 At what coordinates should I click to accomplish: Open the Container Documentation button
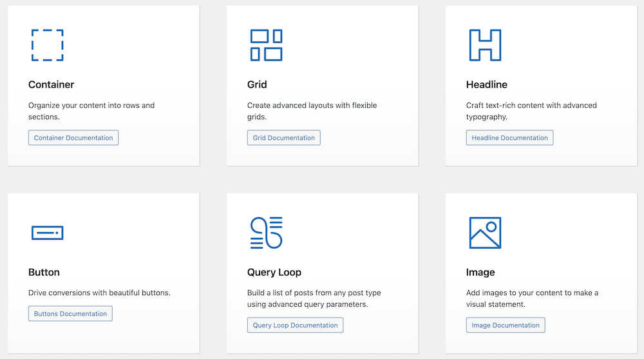(73, 138)
